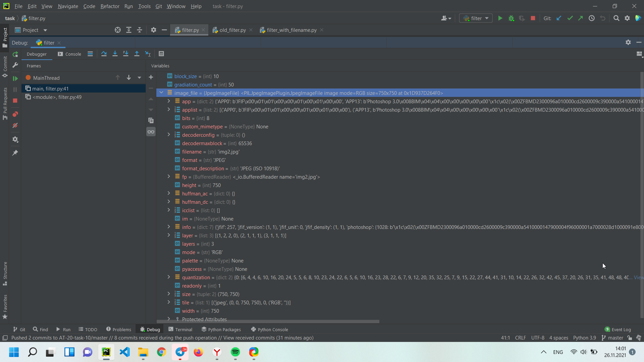Image resolution: width=644 pixels, height=362 pixels.
Task: Toggle the watches glasses icon in variables
Action: pos(151,132)
